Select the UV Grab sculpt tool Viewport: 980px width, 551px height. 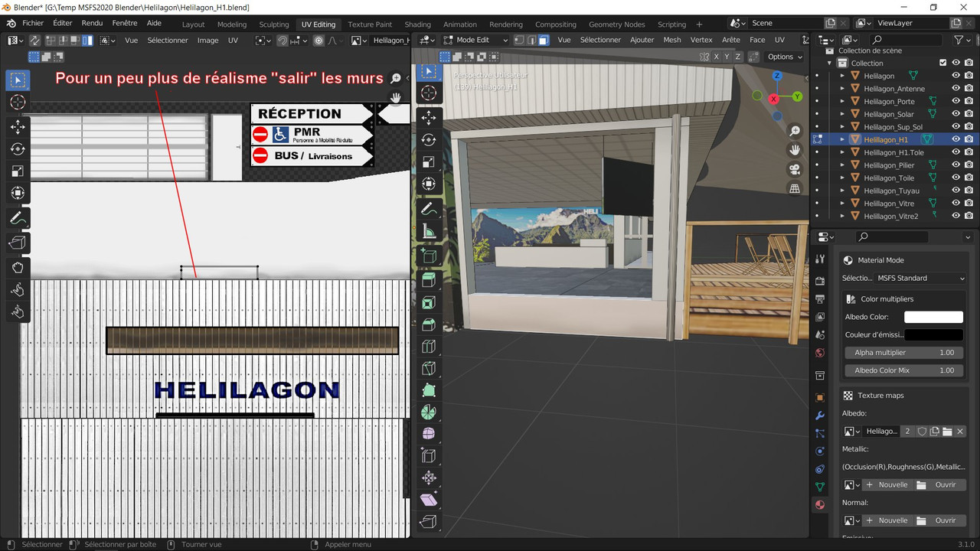click(x=18, y=267)
